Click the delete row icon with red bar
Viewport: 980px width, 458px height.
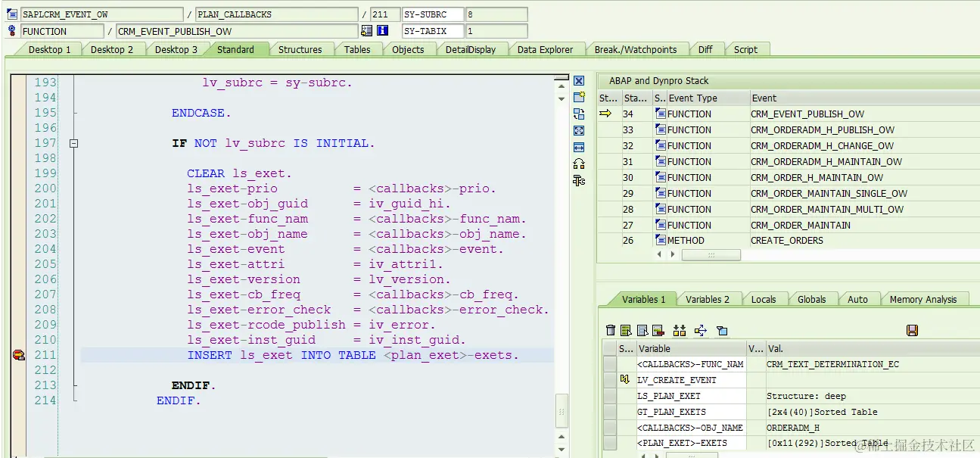[x=658, y=330]
